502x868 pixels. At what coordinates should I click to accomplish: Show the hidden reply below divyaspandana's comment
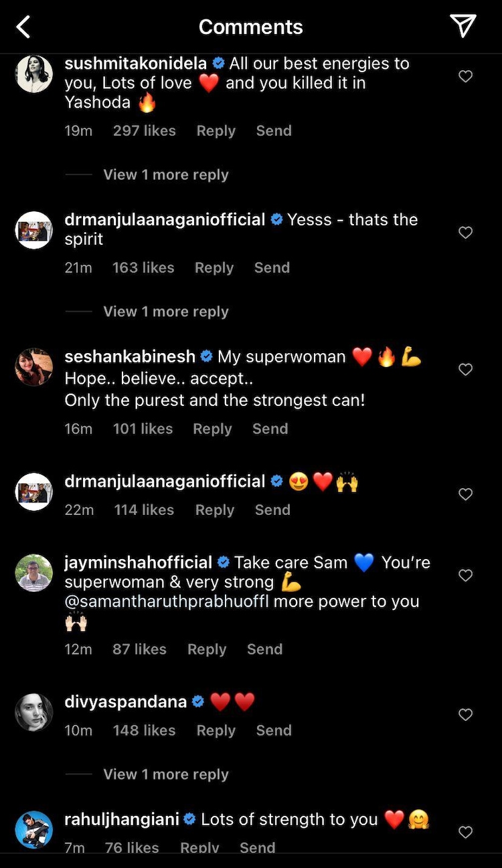[x=166, y=774]
